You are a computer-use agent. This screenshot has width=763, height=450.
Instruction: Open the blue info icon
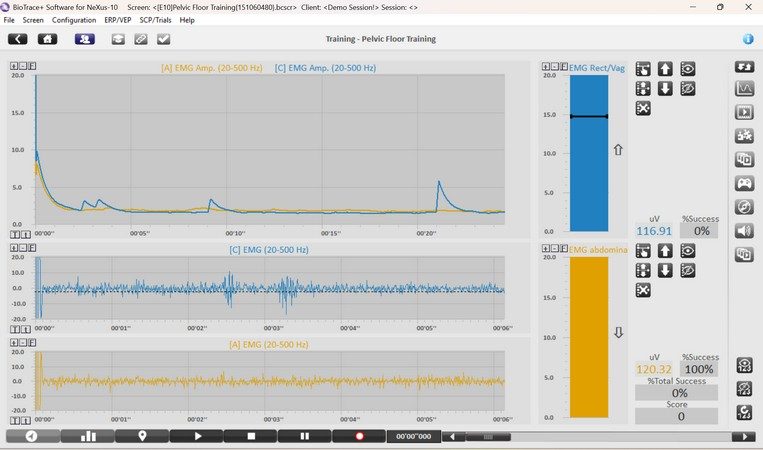point(748,39)
